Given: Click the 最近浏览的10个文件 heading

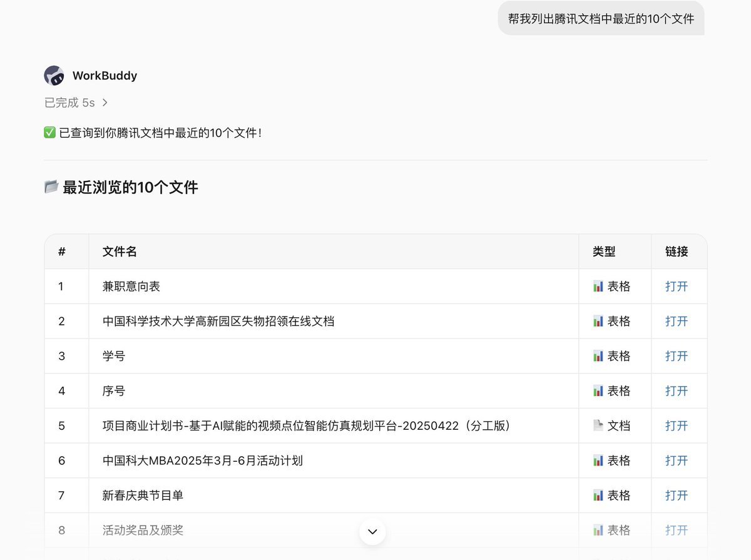Looking at the screenshot, I should click(130, 187).
